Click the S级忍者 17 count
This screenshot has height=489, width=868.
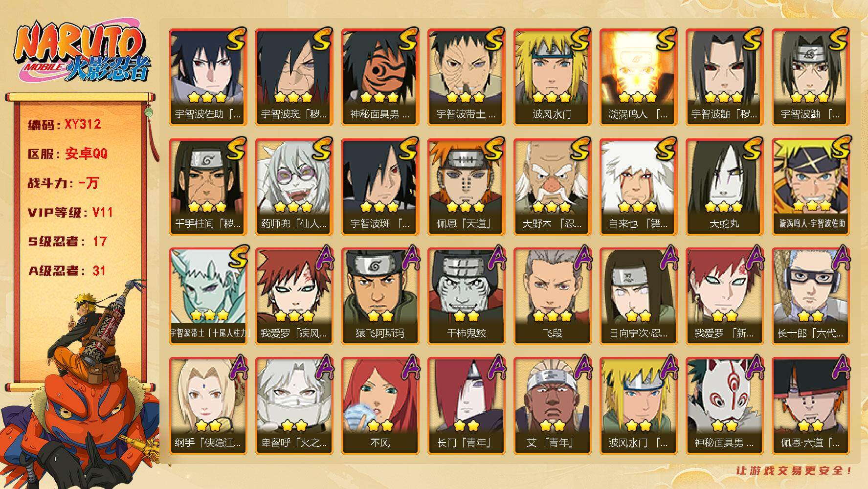[x=67, y=242]
